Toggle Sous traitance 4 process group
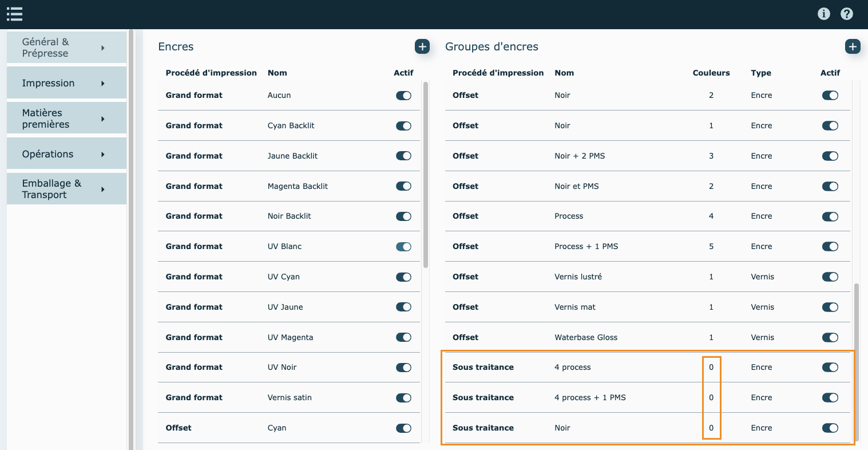 [830, 368]
